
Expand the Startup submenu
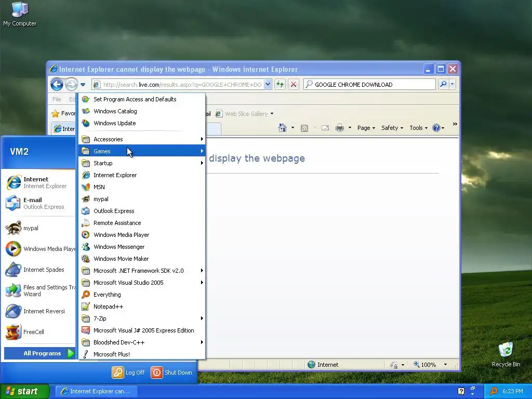[x=142, y=163]
